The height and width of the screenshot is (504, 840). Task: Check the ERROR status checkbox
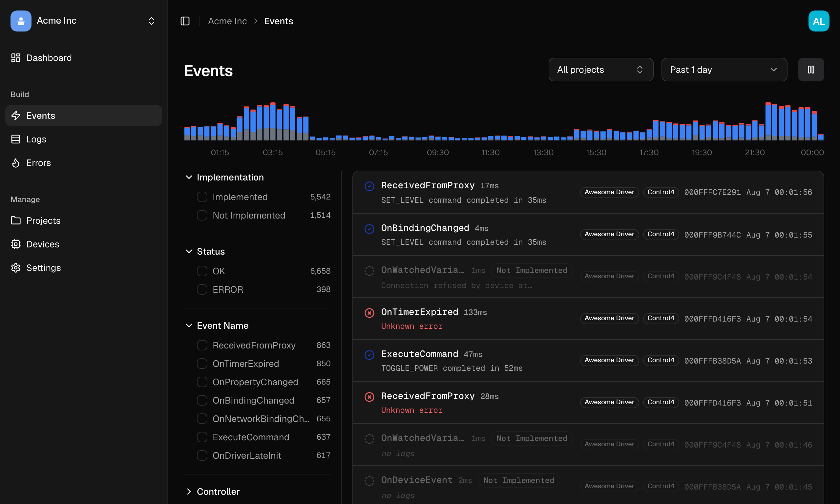pyautogui.click(x=202, y=289)
